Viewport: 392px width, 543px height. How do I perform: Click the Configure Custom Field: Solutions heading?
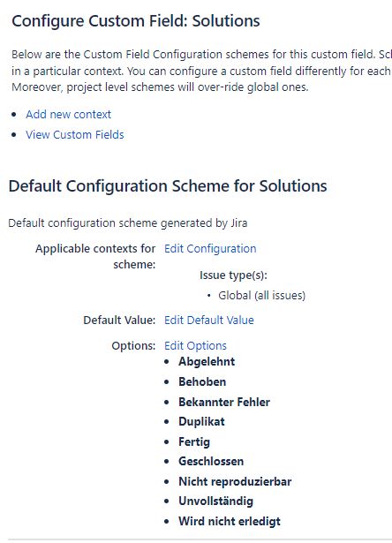(136, 21)
